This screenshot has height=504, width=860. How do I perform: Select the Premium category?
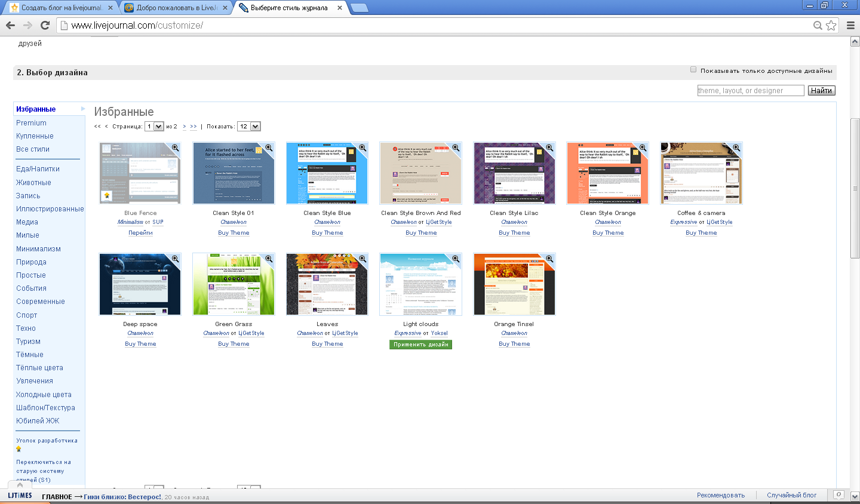coord(31,123)
